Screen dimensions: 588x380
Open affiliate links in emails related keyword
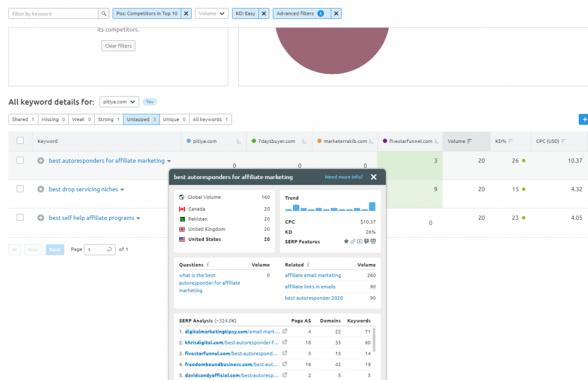[x=310, y=286]
